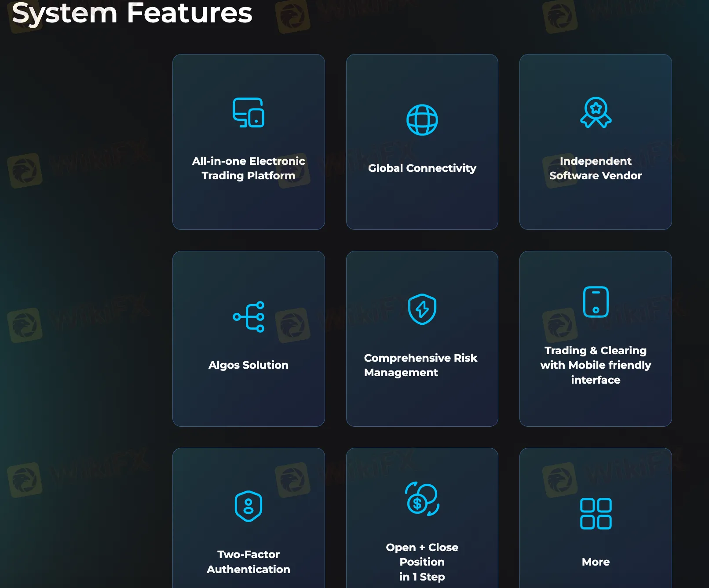Click the Algos Solution flow-diagram icon
The height and width of the screenshot is (588, 709).
(x=249, y=317)
